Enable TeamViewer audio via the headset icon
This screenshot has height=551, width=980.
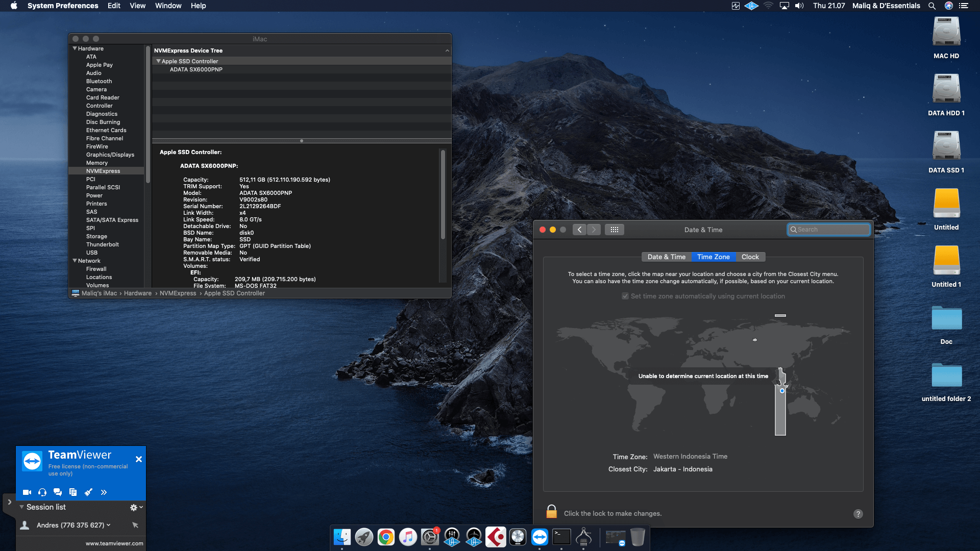point(42,492)
